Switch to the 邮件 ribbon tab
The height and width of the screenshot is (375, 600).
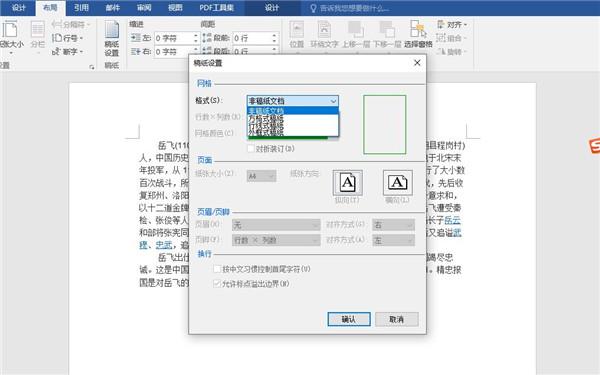112,8
